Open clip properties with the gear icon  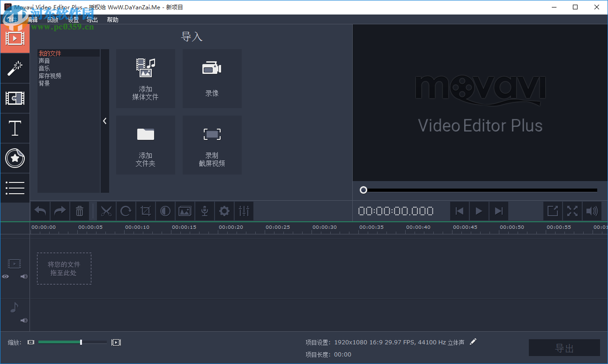click(x=224, y=211)
